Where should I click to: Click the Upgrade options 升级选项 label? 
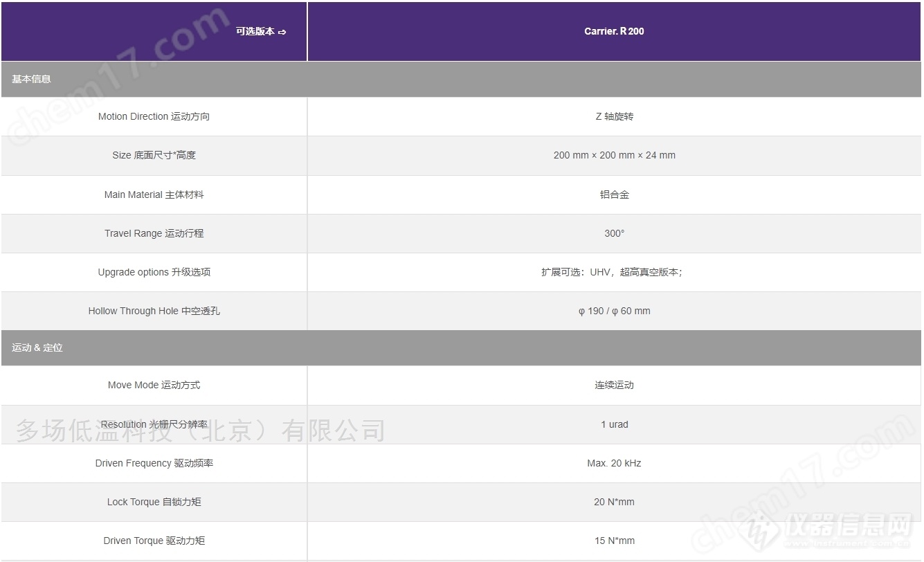click(154, 272)
